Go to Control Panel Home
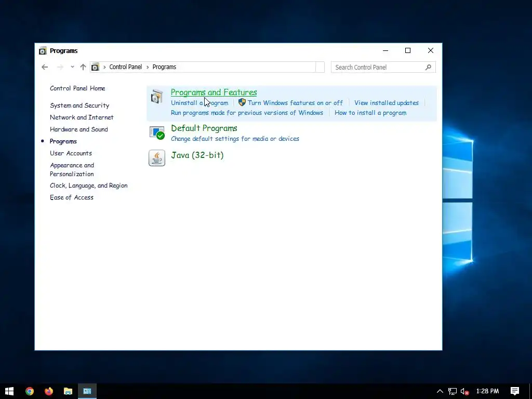The height and width of the screenshot is (399, 532). (x=77, y=88)
